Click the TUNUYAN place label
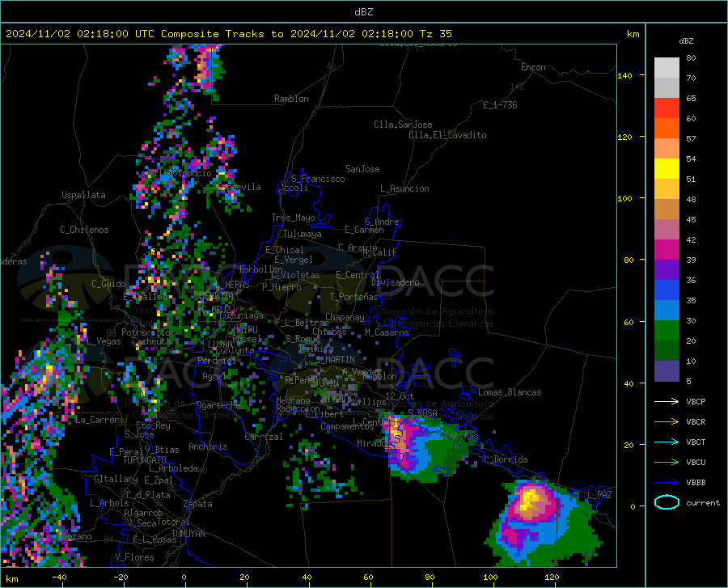 point(188,533)
